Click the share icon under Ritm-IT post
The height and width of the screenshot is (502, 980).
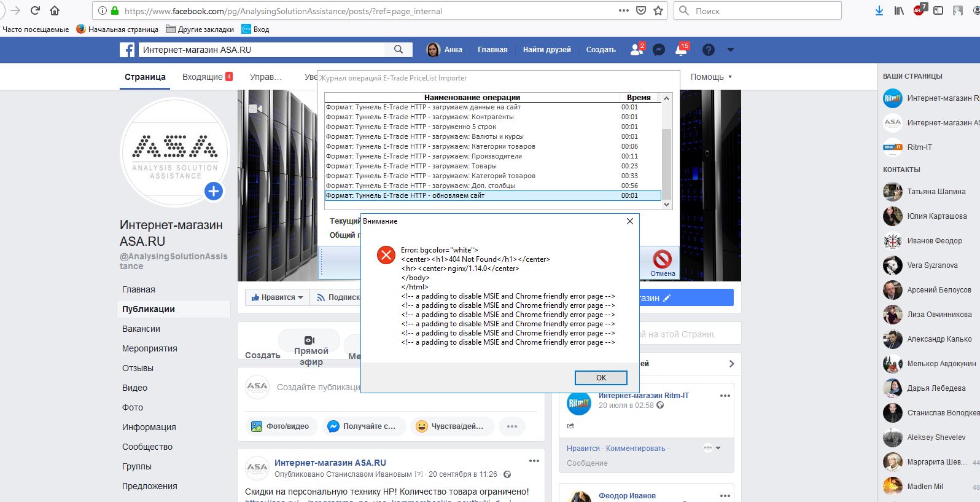pos(570,426)
